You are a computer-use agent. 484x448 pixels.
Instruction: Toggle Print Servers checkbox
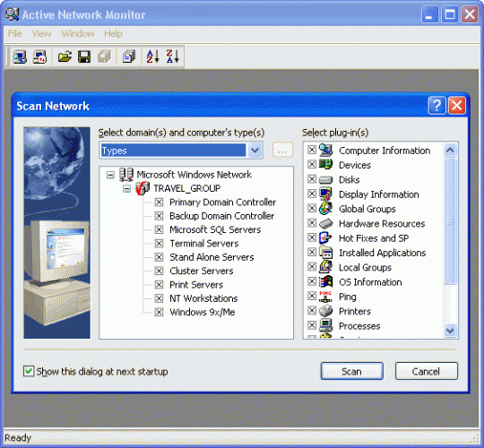tap(159, 284)
